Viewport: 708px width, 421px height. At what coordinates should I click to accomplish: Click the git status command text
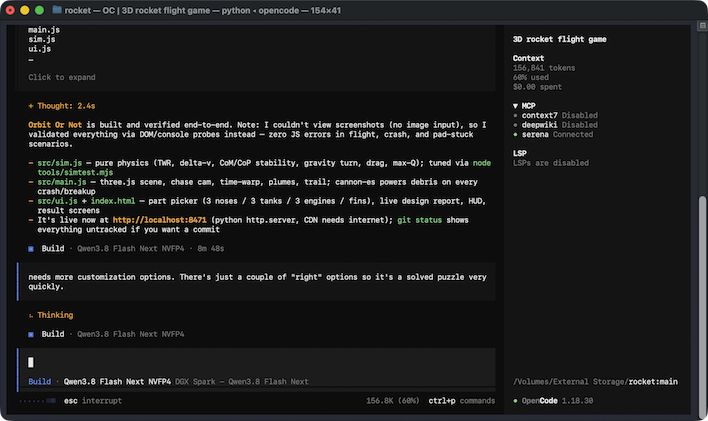pos(419,220)
